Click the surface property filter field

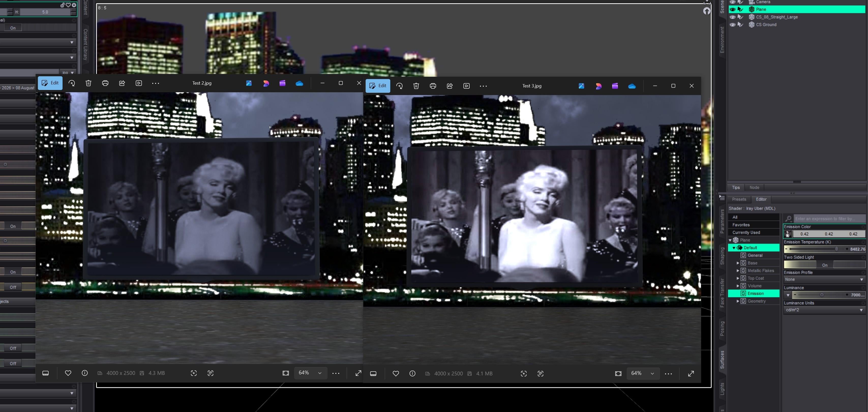click(829, 219)
